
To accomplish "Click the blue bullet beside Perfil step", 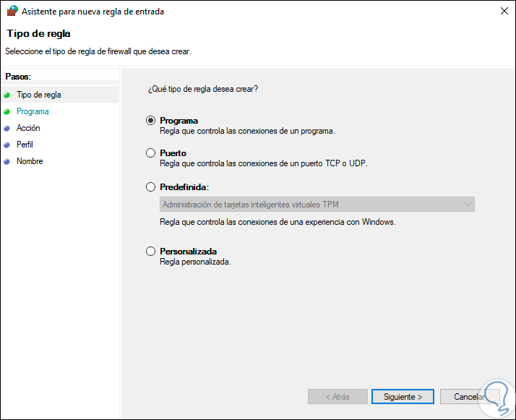I will coord(7,145).
